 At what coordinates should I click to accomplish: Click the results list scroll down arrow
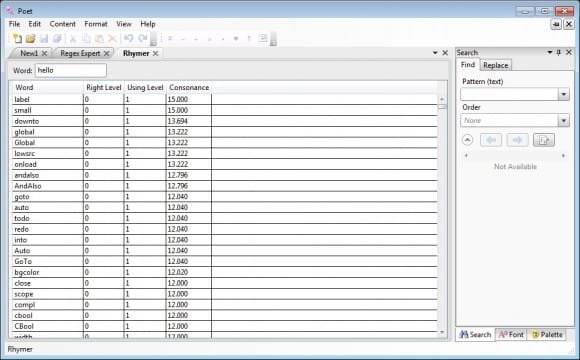click(x=442, y=332)
